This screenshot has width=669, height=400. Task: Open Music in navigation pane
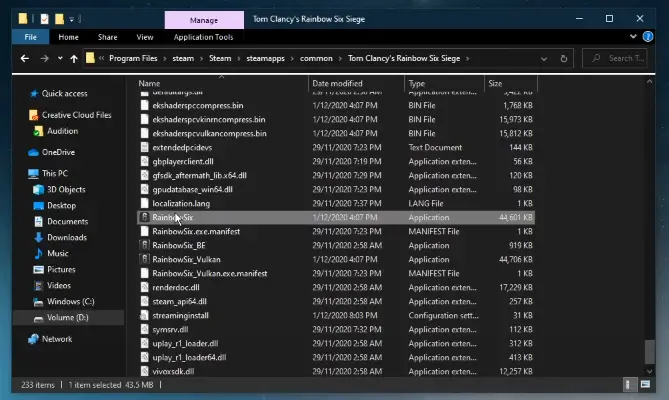click(x=58, y=253)
